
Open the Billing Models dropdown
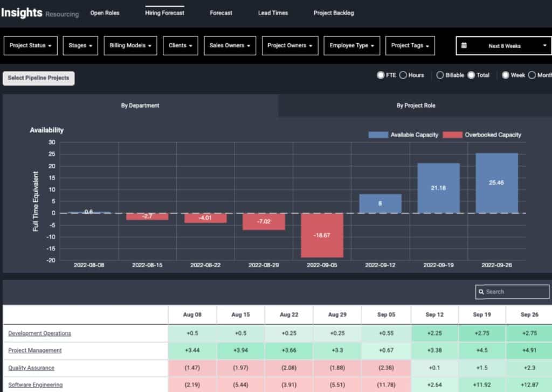130,46
